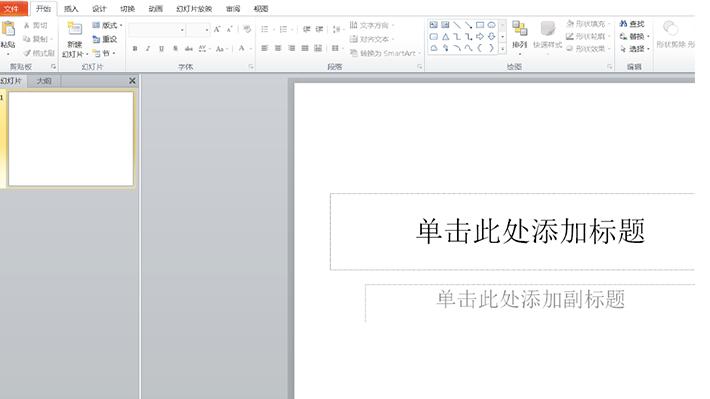Open the font name combo box dropdown
710x399 pixels.
click(182, 30)
